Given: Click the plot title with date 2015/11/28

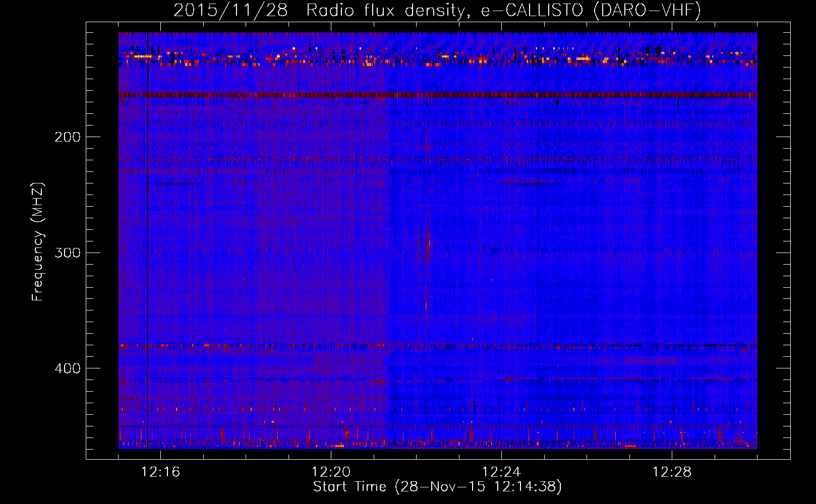Looking at the screenshot, I should 437,10.
